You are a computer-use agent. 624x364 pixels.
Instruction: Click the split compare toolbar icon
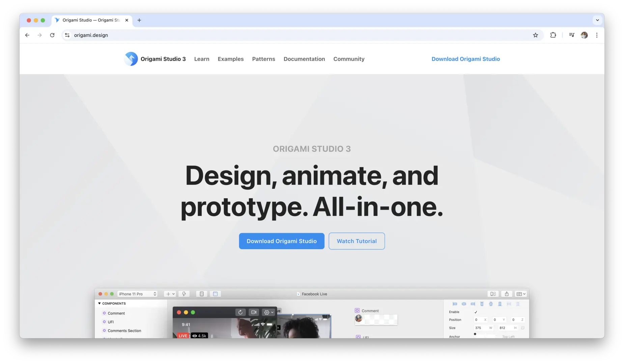point(493,294)
